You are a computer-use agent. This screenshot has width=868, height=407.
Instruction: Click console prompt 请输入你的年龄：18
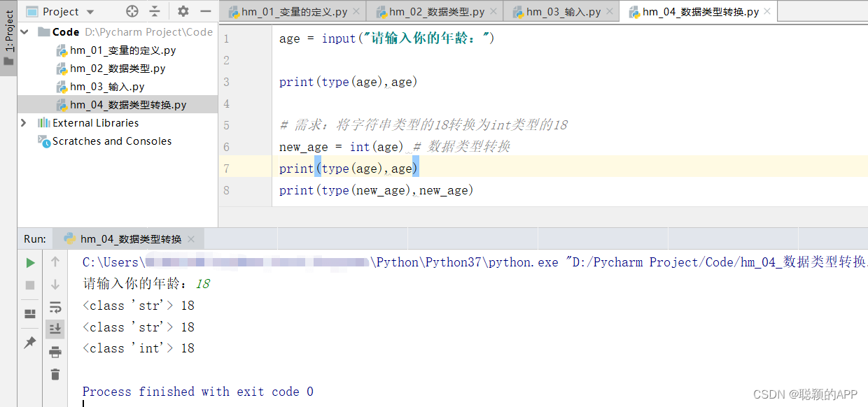tap(146, 285)
